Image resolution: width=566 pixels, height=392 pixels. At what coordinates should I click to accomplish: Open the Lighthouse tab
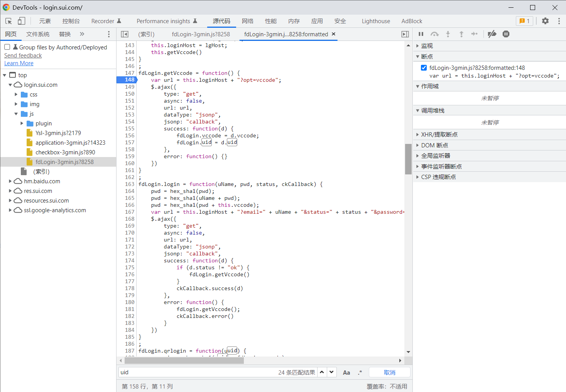pos(375,21)
